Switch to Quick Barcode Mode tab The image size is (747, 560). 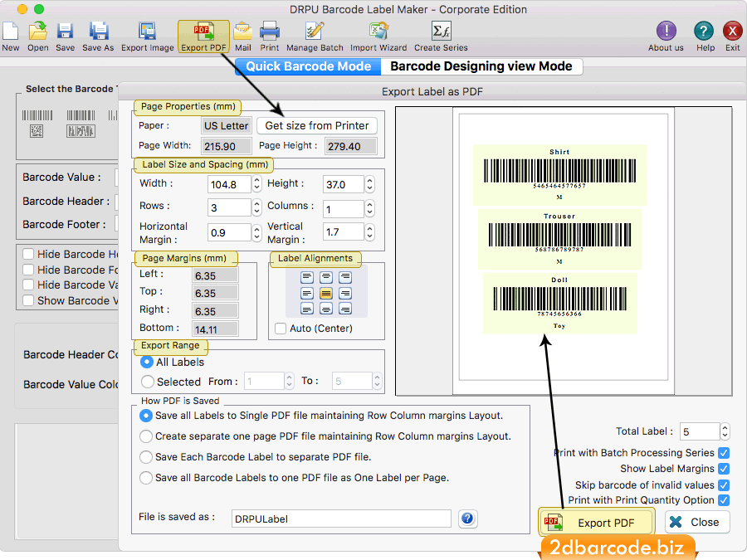tap(309, 66)
